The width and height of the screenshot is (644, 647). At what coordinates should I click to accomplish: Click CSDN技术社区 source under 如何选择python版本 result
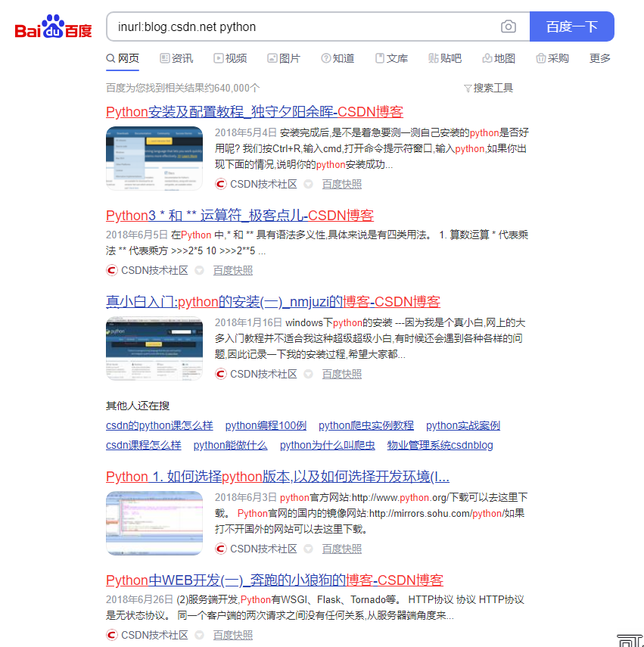point(263,549)
